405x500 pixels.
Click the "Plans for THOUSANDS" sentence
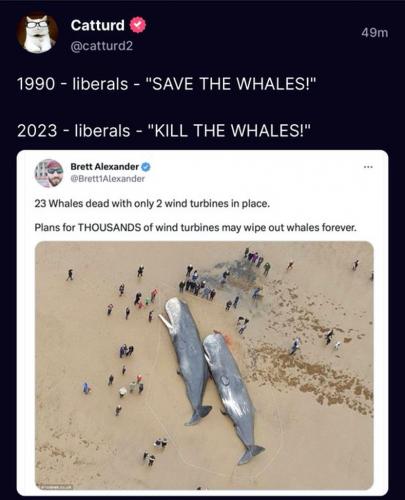196,228
